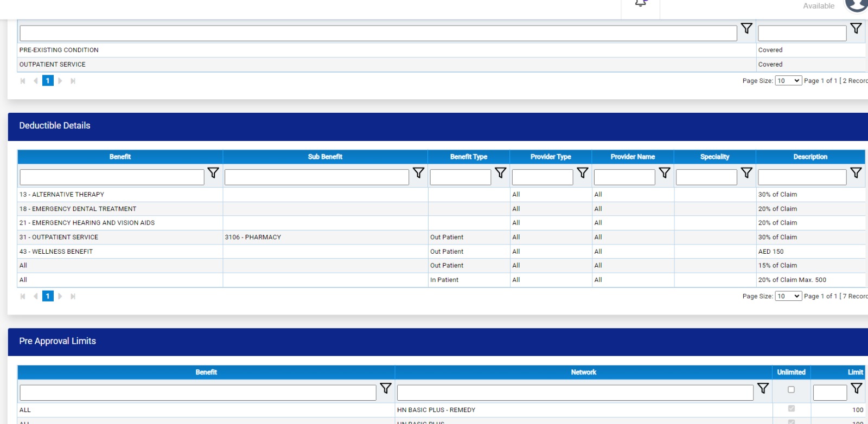Click the Sub Benefit column filter icon

click(418, 173)
